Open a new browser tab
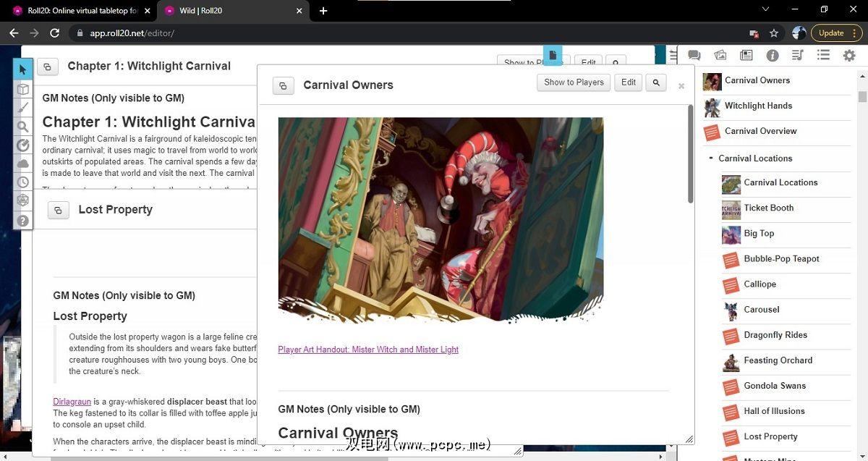The width and height of the screenshot is (868, 461). point(323,11)
